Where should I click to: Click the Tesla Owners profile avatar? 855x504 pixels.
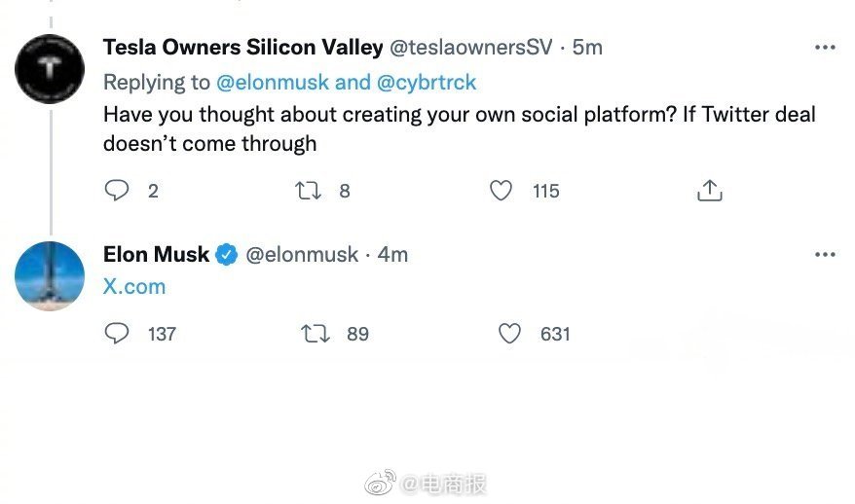pos(50,69)
